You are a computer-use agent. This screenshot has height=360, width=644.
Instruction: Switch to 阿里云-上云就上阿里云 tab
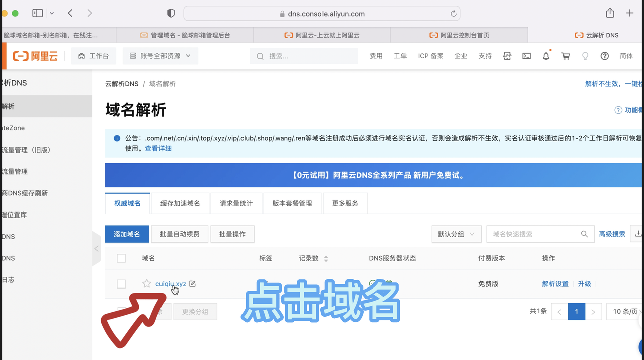322,35
